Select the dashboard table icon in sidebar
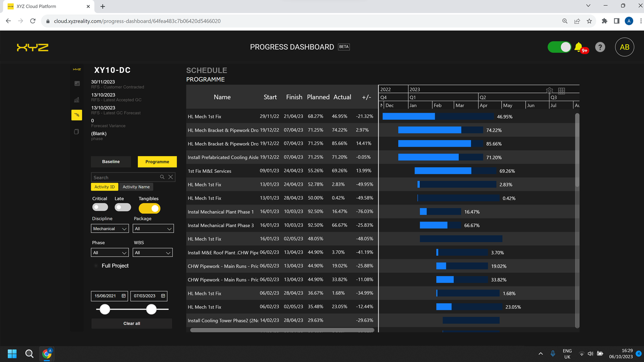Screen dimensions: 644x362 pos(77,83)
